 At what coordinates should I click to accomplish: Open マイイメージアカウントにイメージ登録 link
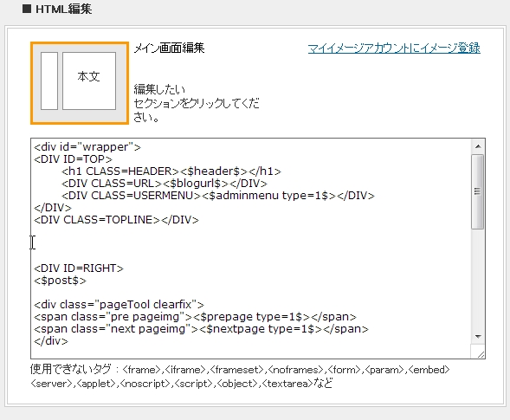point(394,48)
